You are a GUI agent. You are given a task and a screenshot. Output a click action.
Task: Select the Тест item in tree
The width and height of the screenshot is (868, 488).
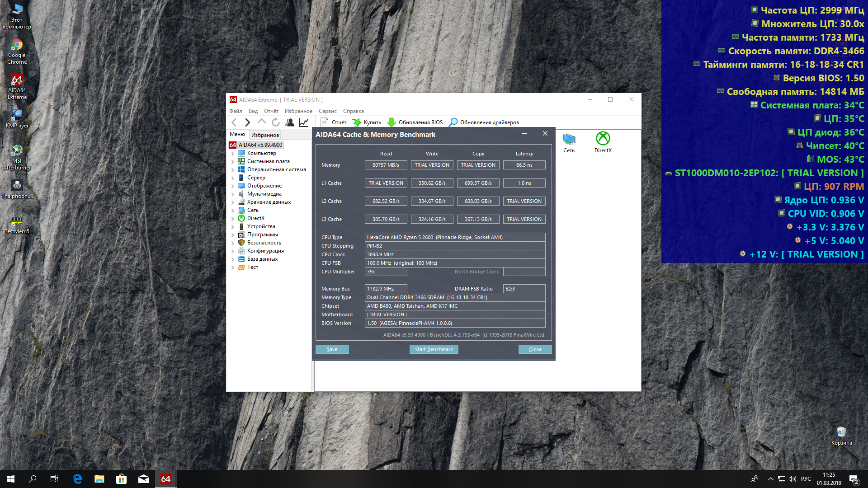[x=252, y=267]
